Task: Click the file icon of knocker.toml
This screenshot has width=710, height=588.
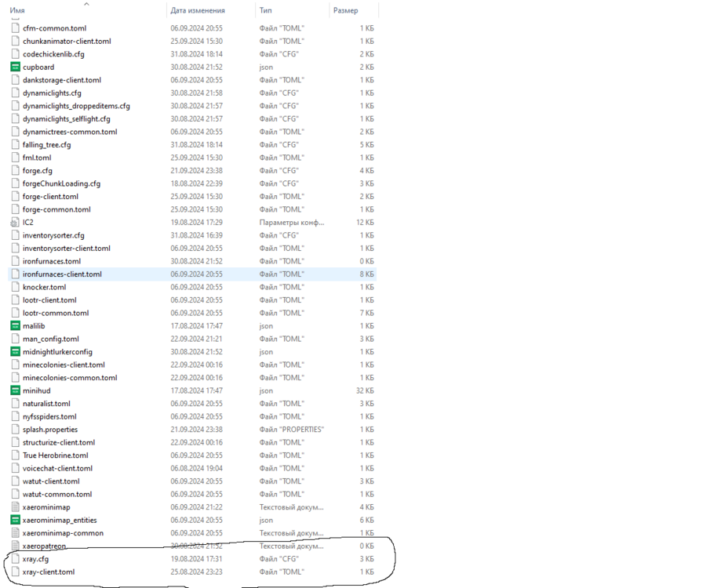Action: (16, 287)
